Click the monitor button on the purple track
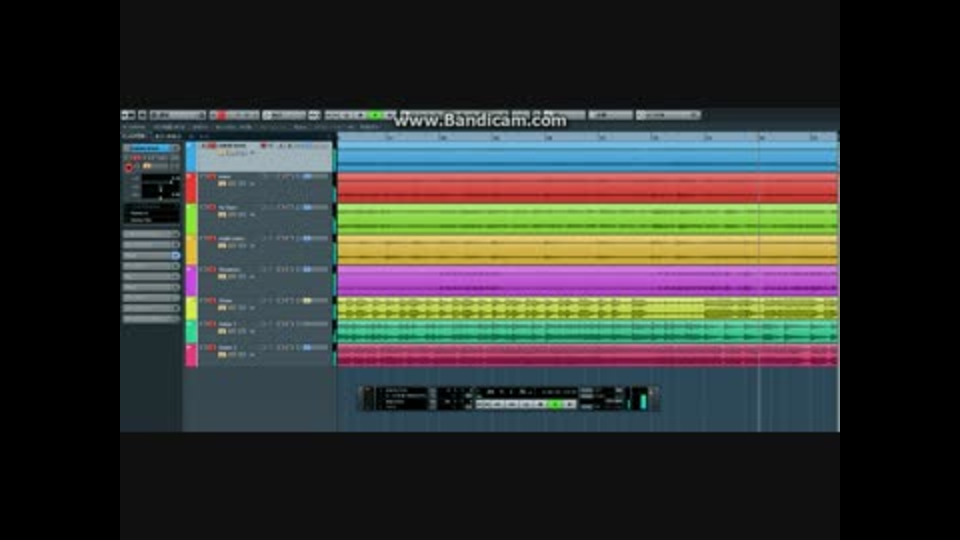Image resolution: width=960 pixels, height=540 pixels. click(x=222, y=277)
